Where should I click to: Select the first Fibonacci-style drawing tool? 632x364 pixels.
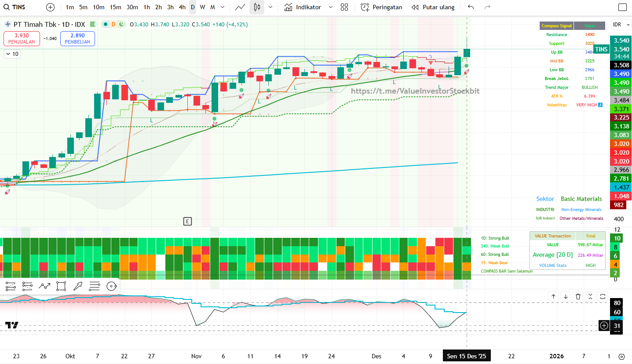[11, 286]
